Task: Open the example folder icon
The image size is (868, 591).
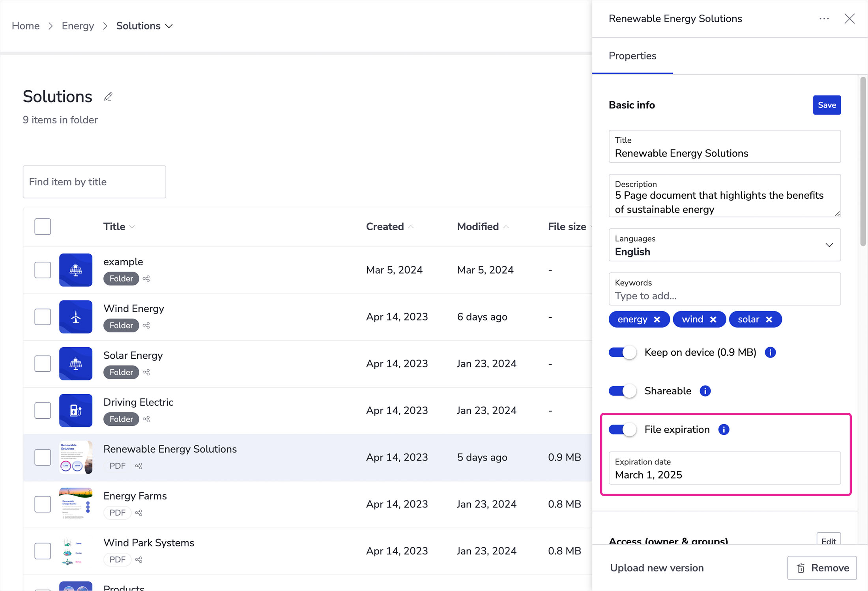Action: tap(76, 270)
